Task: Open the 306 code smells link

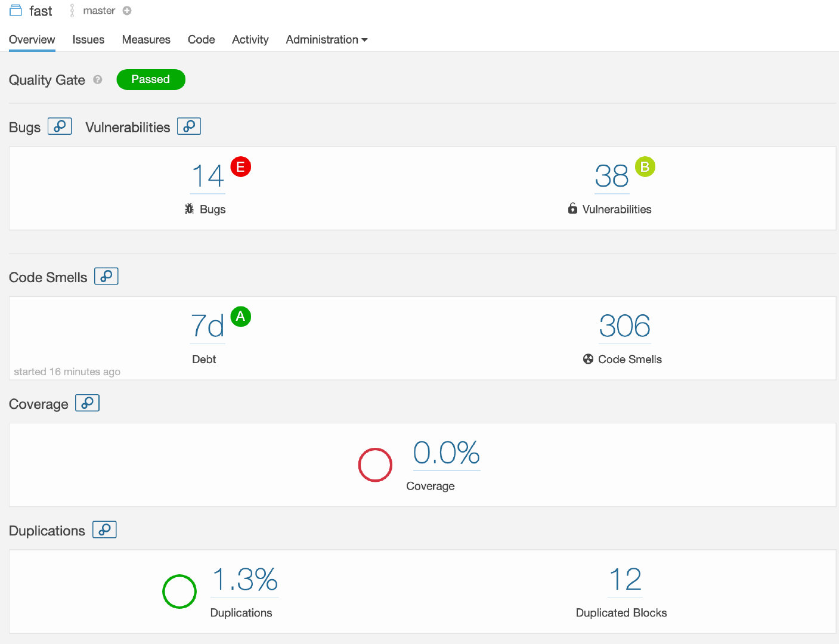Action: coord(624,326)
